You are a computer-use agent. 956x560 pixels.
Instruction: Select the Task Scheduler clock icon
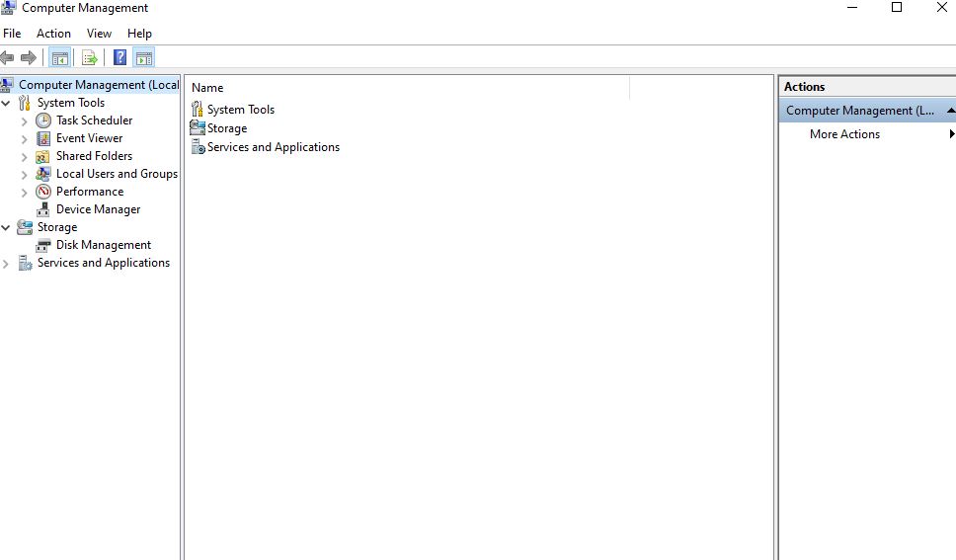(x=43, y=120)
